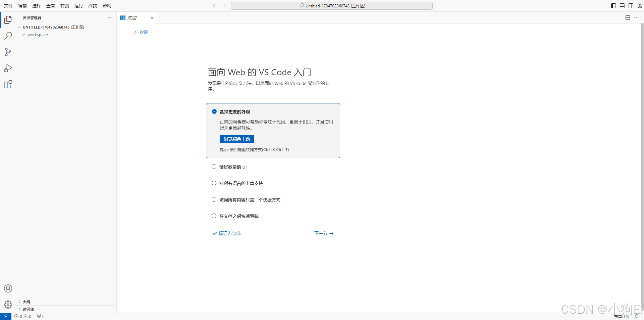Click the remote window indicator in status bar

pyautogui.click(x=6, y=316)
